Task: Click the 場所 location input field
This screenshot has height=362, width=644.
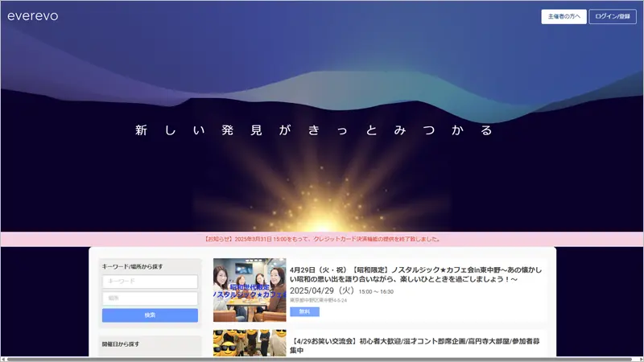Action: pyautogui.click(x=150, y=298)
